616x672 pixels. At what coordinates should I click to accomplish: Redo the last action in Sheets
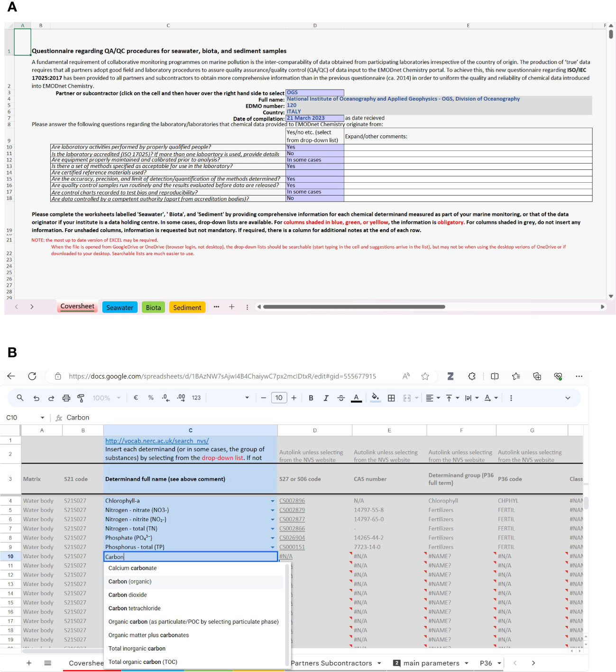click(51, 398)
